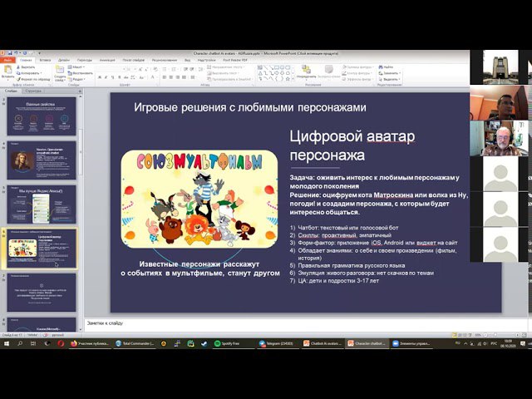Image resolution: width=532 pixels, height=399 pixels.
Task: Expand the shapes gallery more arrow
Action: tap(293, 79)
